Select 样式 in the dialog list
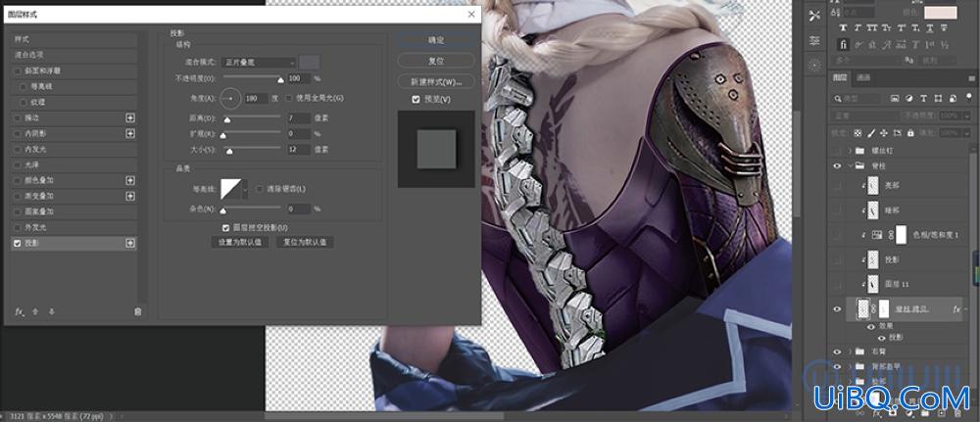 (x=74, y=39)
